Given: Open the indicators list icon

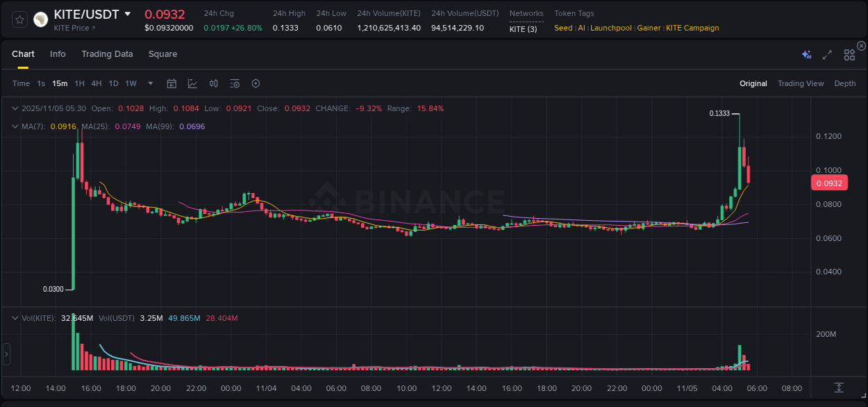Looking at the screenshot, I should click(x=234, y=83).
